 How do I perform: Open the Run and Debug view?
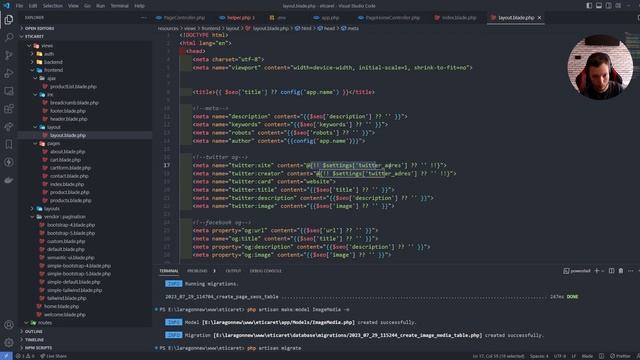pyautogui.click(x=9, y=73)
